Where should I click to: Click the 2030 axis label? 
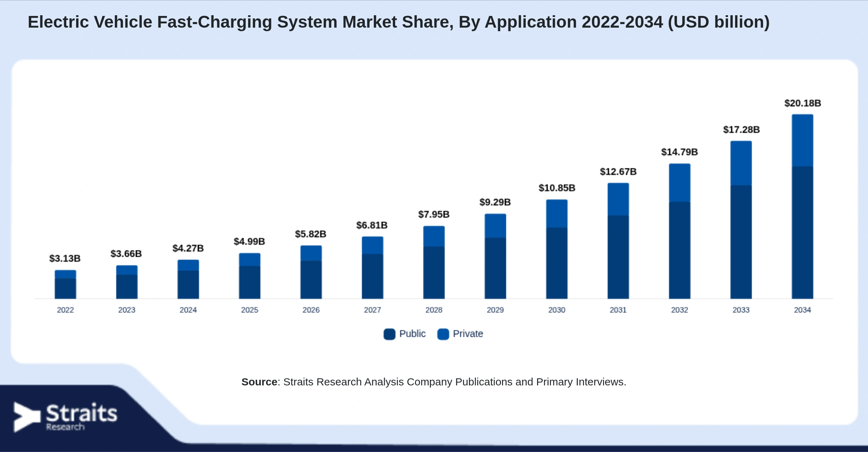click(557, 310)
